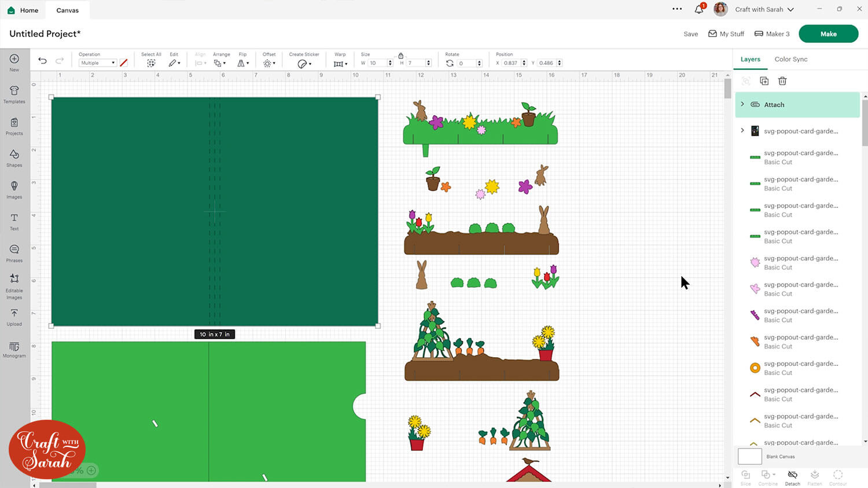
Task: Open the Operation dropdown
Action: click(97, 63)
